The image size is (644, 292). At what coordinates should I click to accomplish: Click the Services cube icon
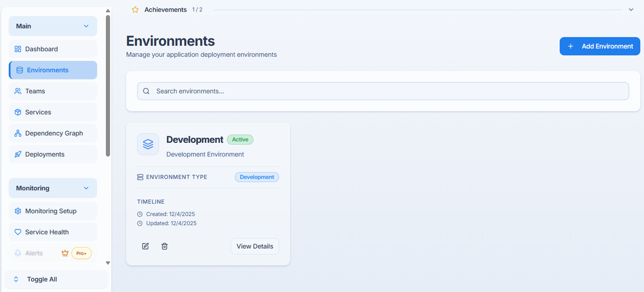[17, 112]
